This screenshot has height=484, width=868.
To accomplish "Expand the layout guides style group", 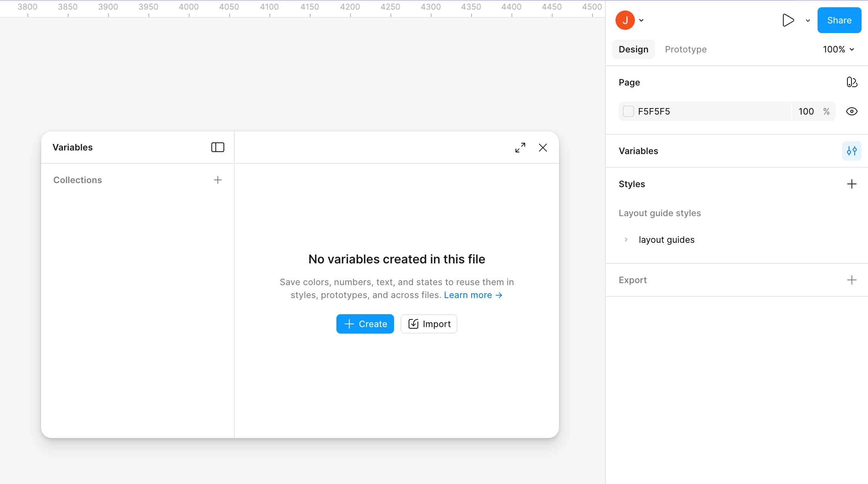I will coord(626,240).
